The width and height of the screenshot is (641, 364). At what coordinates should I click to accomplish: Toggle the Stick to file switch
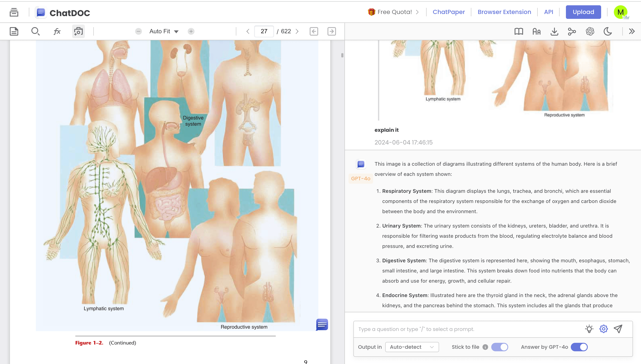(499, 347)
